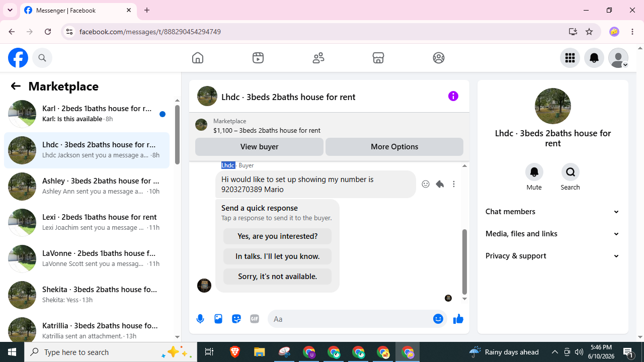Open the notifications bell in header

(594, 58)
